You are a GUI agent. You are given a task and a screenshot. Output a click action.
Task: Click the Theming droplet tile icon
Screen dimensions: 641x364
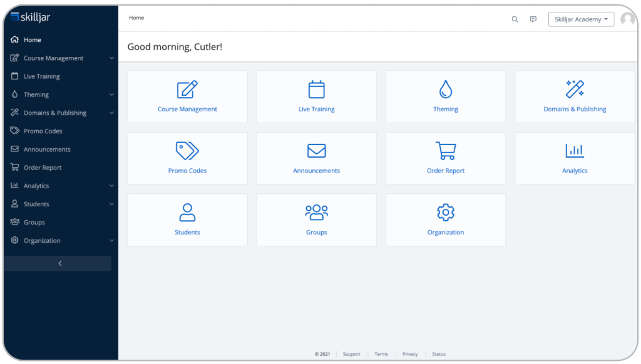(445, 89)
